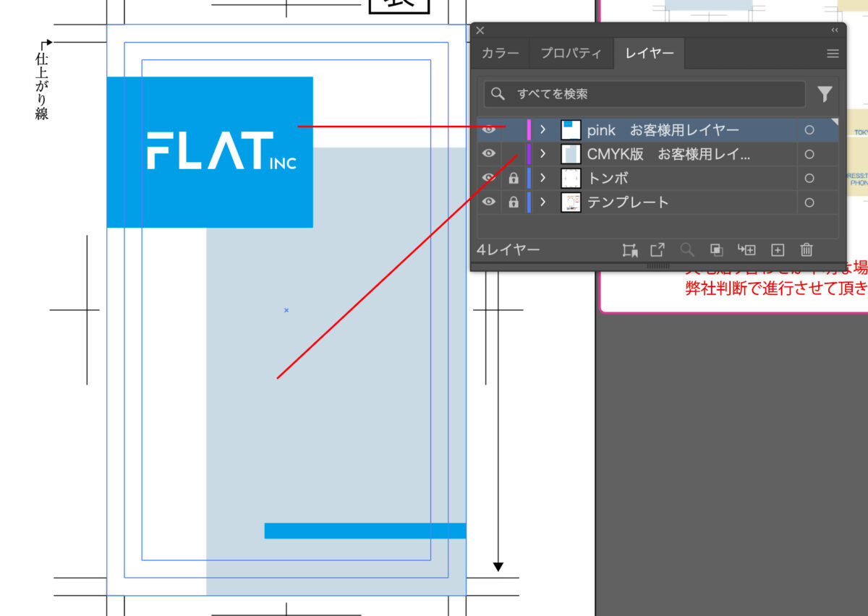This screenshot has width=868, height=616.
Task: Click the Collect for Export icon
Action: [x=630, y=250]
